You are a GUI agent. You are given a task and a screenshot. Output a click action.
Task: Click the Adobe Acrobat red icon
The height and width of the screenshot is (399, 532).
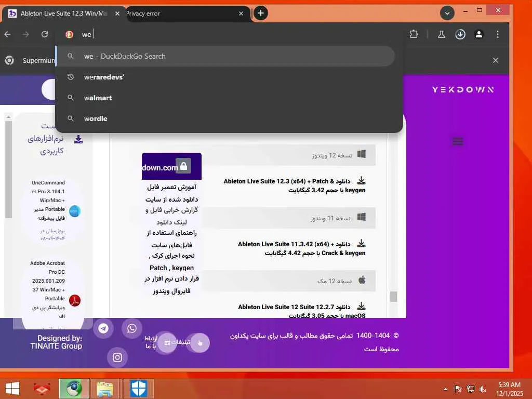75,301
